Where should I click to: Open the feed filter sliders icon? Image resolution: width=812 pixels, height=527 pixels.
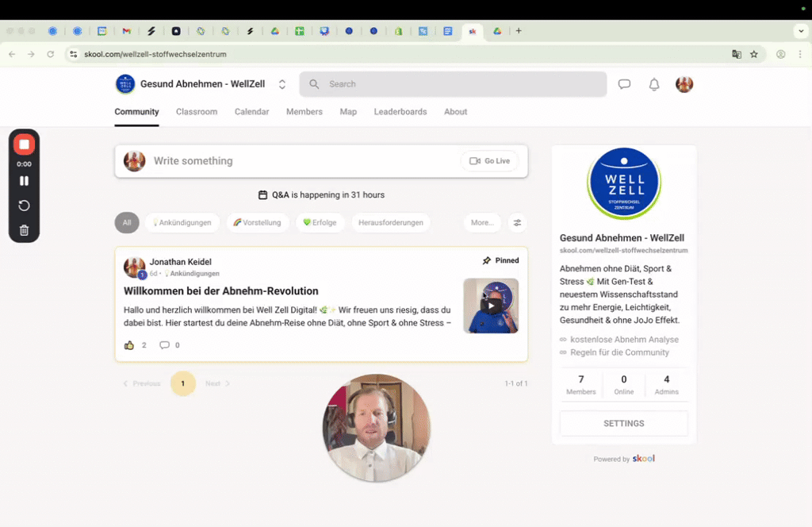click(x=517, y=223)
